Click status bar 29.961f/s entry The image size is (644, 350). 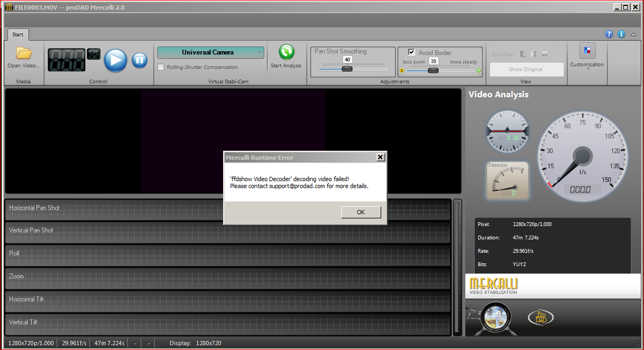[x=73, y=343]
